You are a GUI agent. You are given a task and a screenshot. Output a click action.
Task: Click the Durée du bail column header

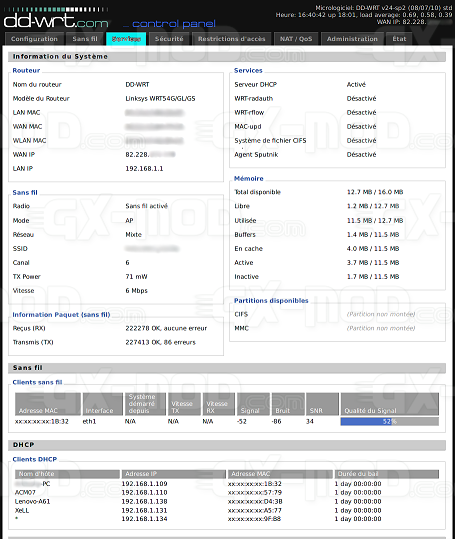(x=387, y=474)
